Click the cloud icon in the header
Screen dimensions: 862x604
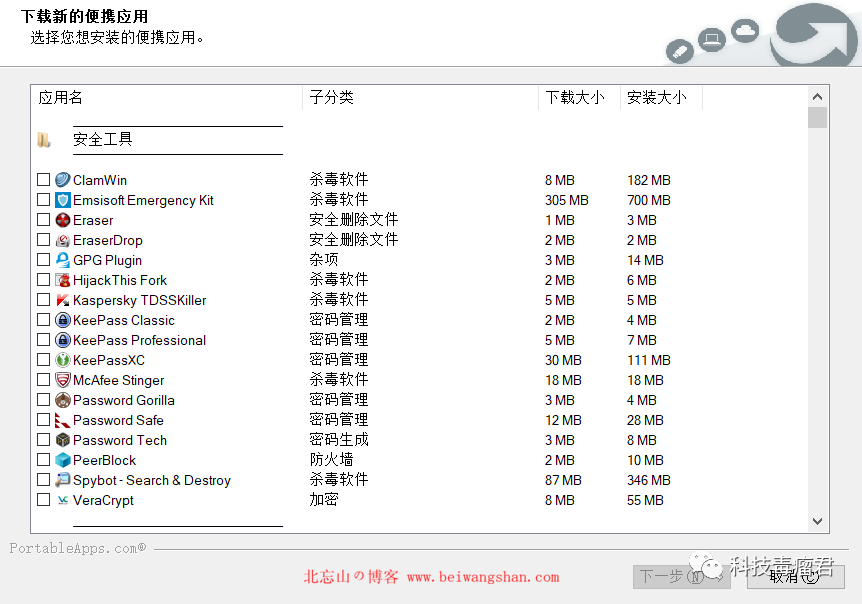pos(745,31)
